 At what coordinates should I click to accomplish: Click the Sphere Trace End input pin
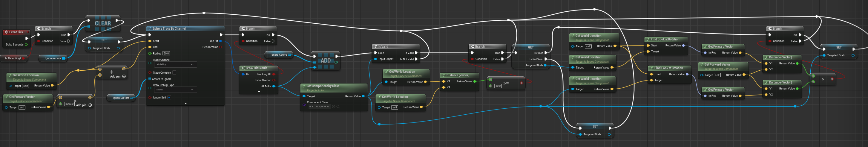[x=150, y=47]
